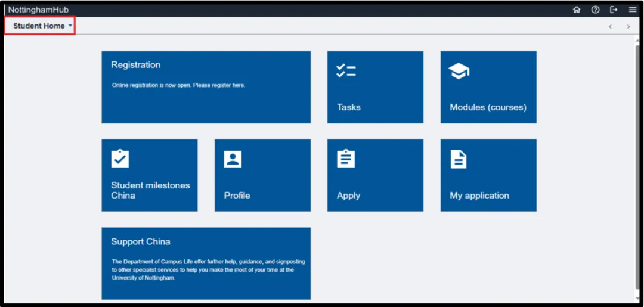Viewport: 644px width, 307px height.
Task: Click the Student milestones clipboard-check icon
Action: pos(120,159)
